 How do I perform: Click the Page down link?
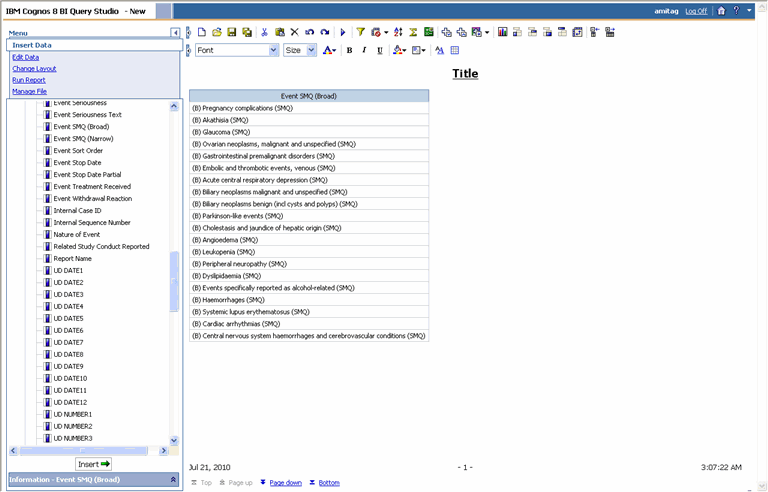286,483
